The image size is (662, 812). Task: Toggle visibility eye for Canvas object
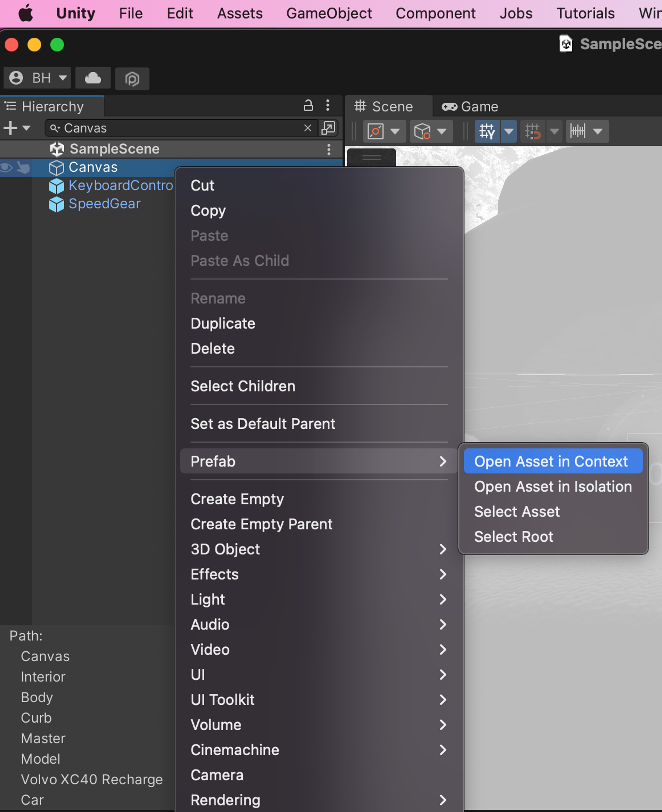click(x=7, y=168)
